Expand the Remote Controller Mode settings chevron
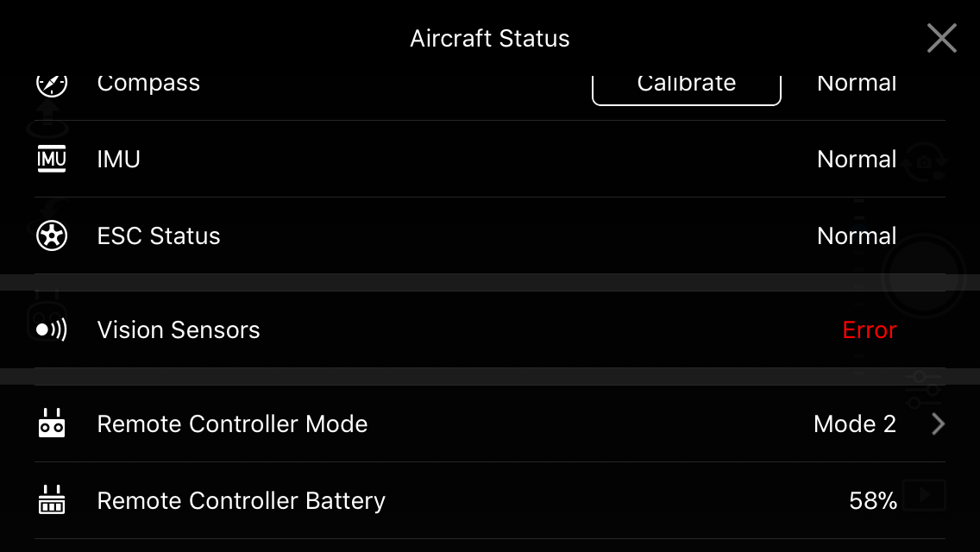This screenshot has height=552, width=980. pyautogui.click(x=938, y=423)
